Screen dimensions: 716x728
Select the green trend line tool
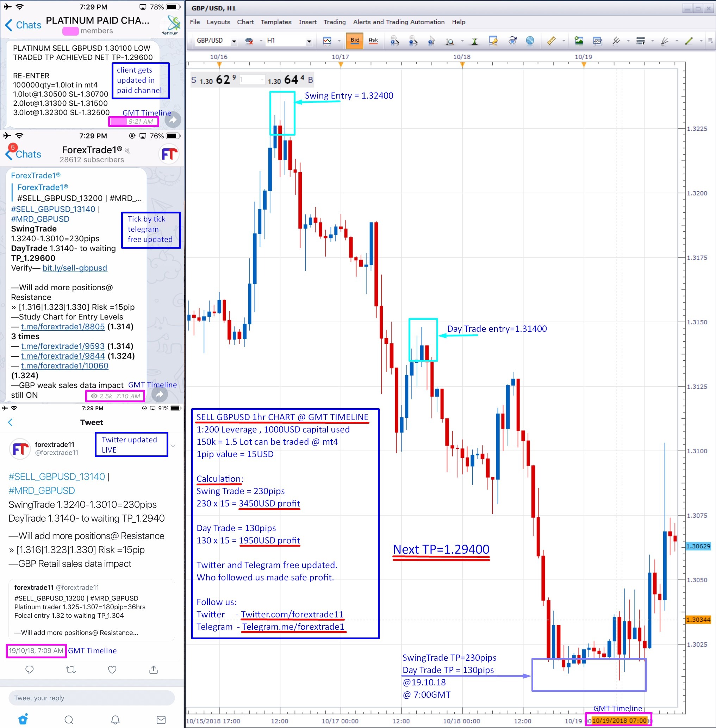[689, 41]
